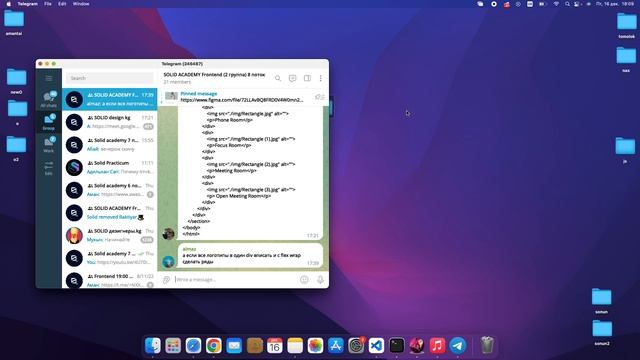Open Terminal from the Dock
The image size is (640, 360).
click(x=397, y=345)
